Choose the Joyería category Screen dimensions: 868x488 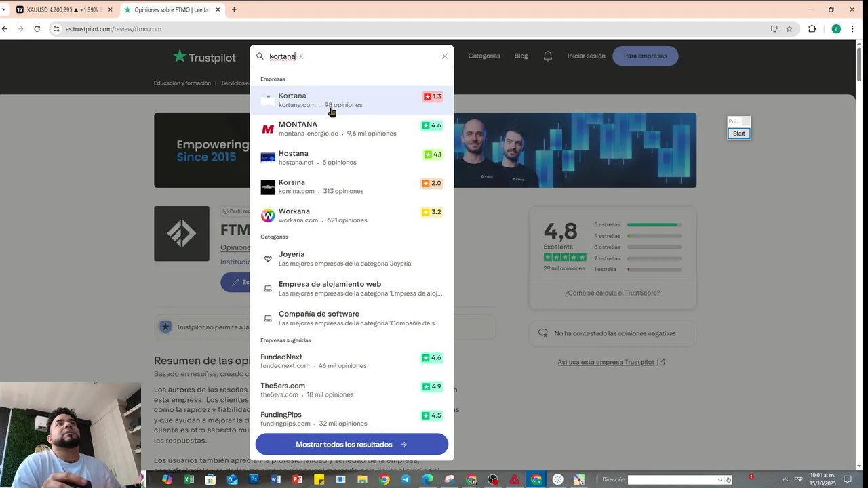coord(352,259)
